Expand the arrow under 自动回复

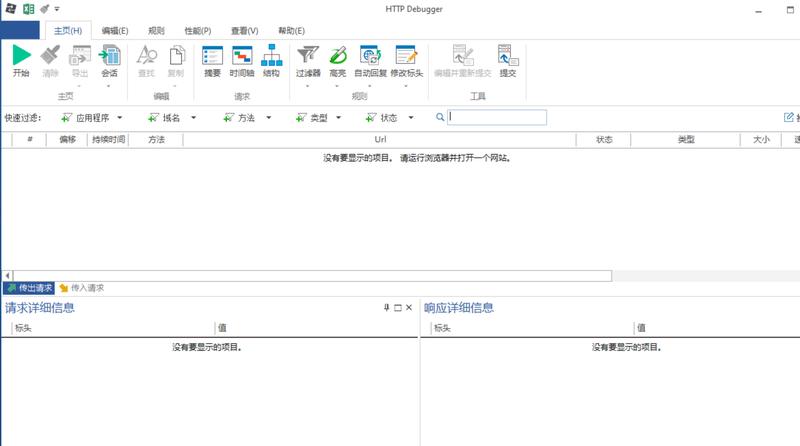(370, 86)
